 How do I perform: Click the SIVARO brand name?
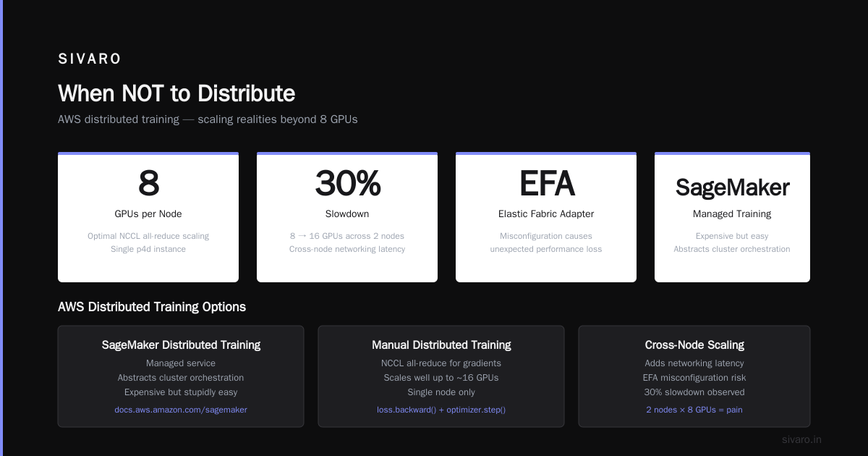90,59
